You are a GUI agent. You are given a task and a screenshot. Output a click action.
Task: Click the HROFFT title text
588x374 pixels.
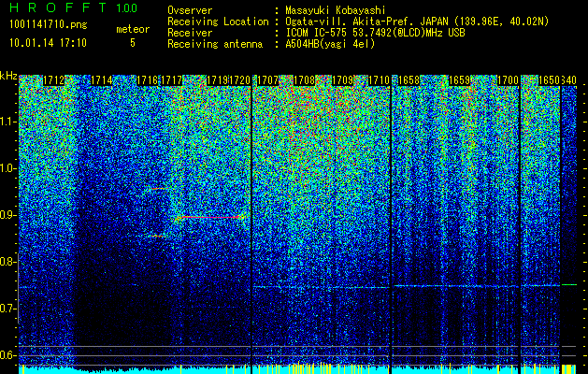coord(59,7)
